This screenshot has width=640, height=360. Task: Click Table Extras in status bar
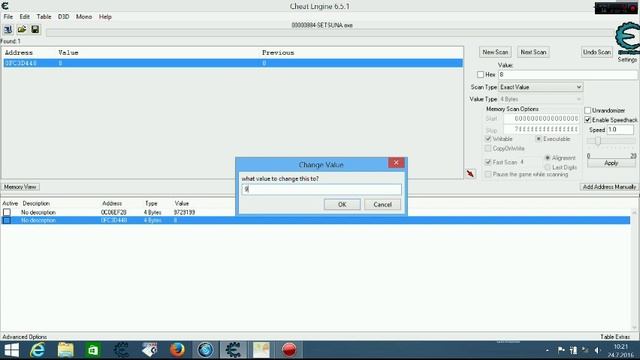615,337
